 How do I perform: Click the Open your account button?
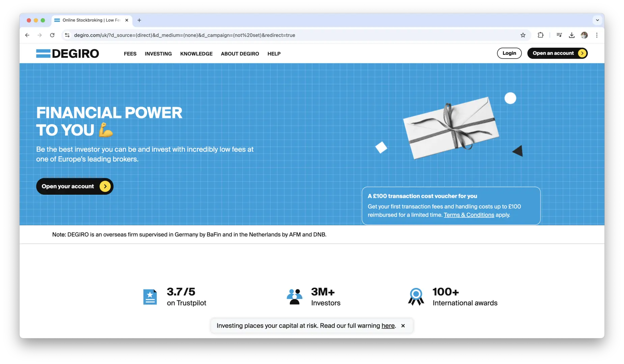pos(75,186)
